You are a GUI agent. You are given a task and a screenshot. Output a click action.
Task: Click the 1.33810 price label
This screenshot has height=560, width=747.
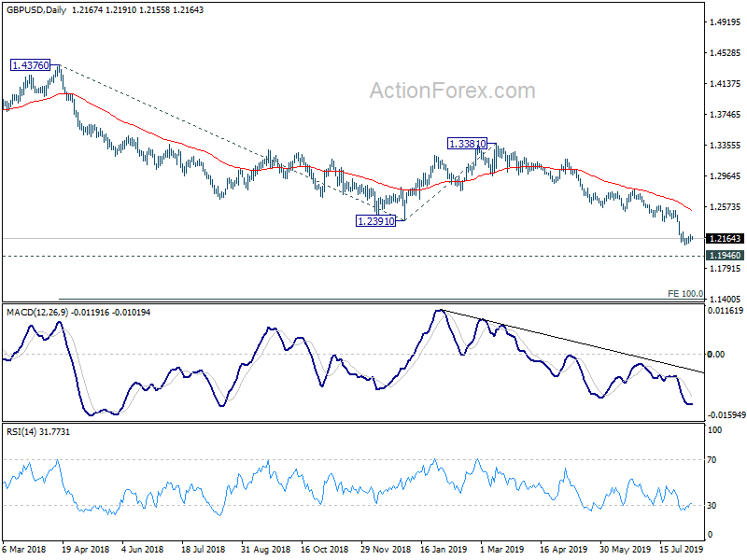coord(468,144)
